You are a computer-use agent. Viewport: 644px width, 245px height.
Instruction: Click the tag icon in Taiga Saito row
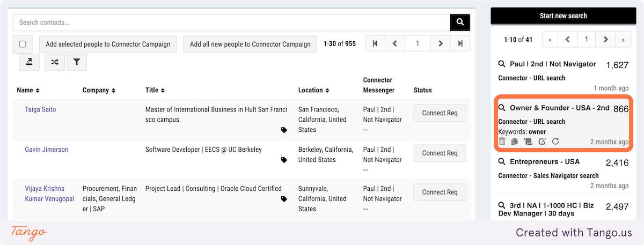coord(284,130)
